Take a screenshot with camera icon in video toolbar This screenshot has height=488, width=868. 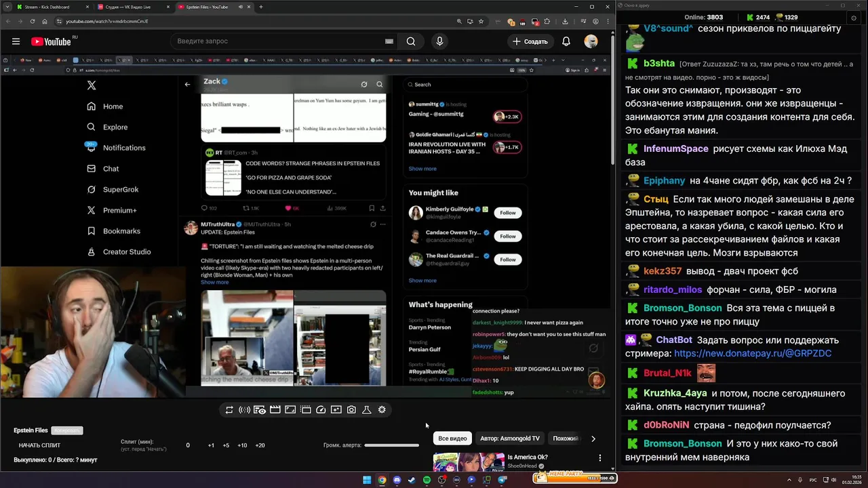[x=351, y=410]
